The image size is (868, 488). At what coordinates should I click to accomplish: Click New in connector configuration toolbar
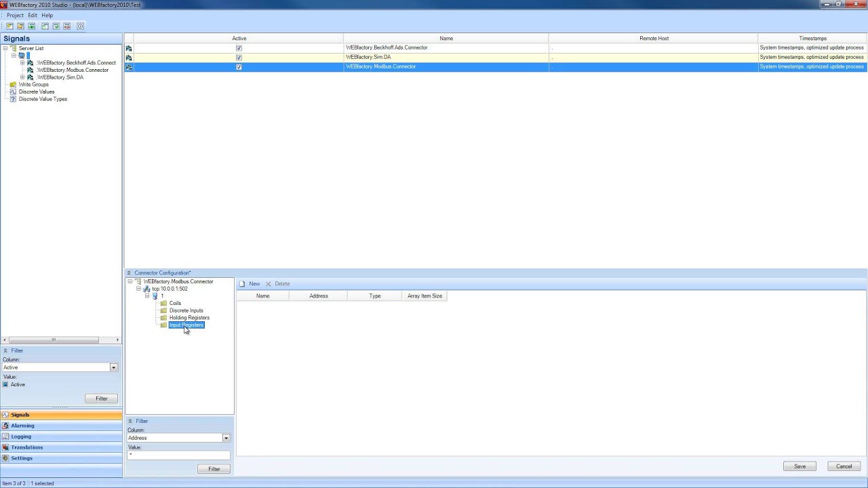[250, 284]
